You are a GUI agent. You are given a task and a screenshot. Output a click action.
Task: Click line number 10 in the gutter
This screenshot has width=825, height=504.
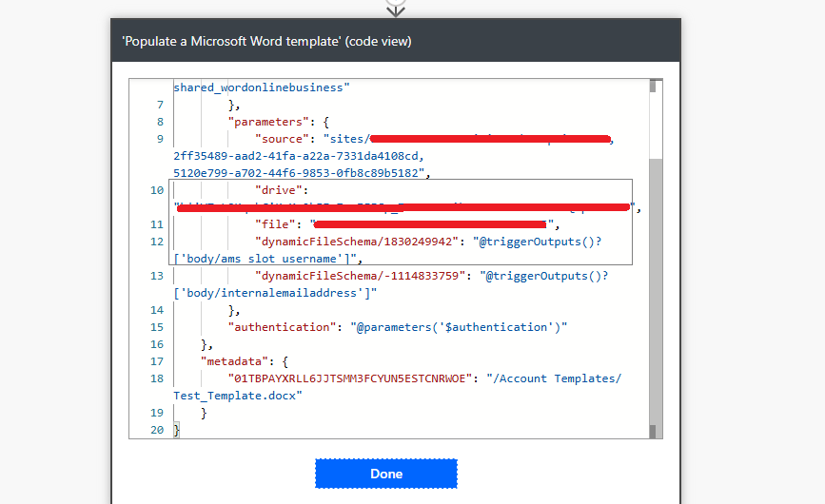pos(157,190)
